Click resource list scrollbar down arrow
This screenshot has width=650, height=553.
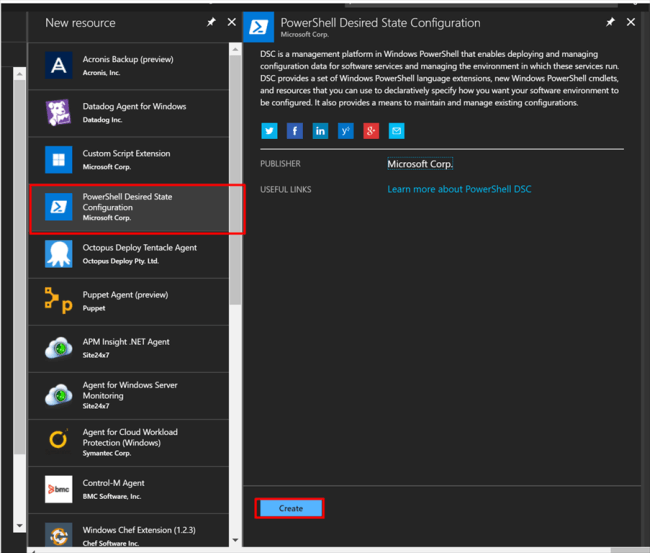(235, 540)
